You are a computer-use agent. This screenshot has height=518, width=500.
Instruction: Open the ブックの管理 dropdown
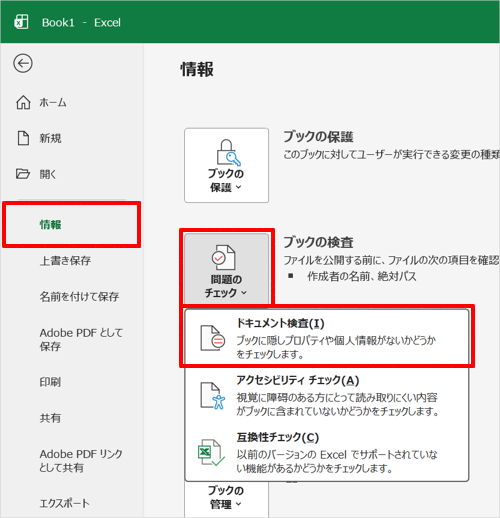227,497
